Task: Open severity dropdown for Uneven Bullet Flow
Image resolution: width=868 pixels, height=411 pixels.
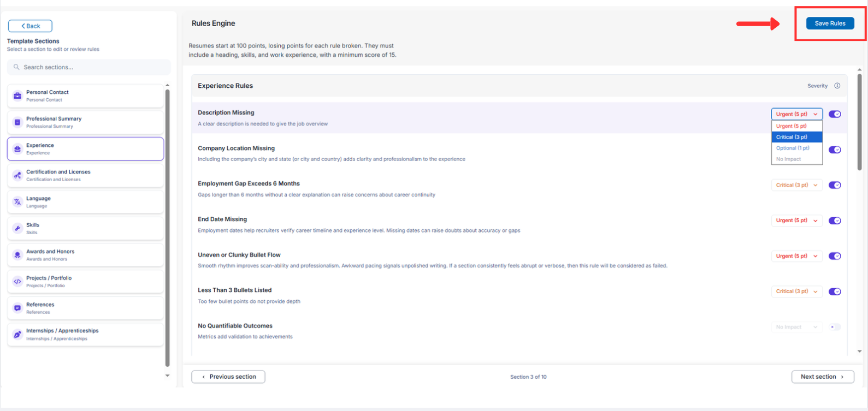Action: pos(796,256)
